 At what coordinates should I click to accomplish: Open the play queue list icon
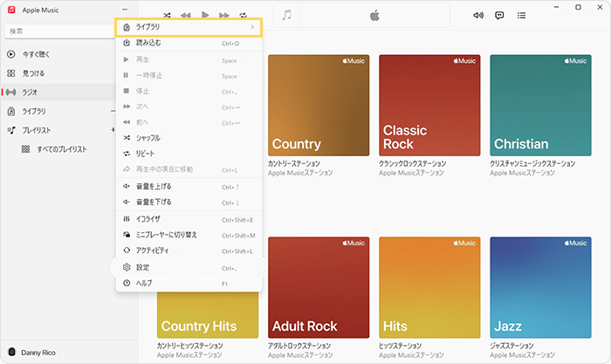(521, 15)
